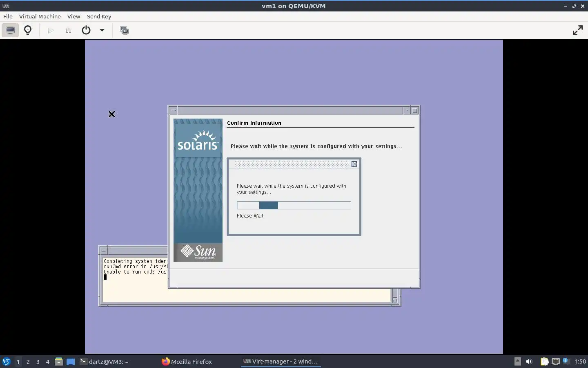Viewport: 588px width, 368px height.
Task: Open the network status tray icon
Action: 555,361
